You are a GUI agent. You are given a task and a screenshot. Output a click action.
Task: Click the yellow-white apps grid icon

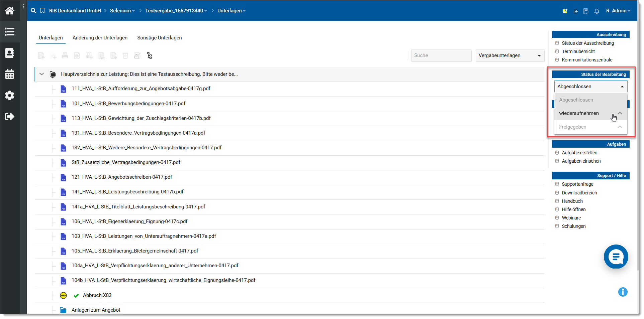(565, 11)
